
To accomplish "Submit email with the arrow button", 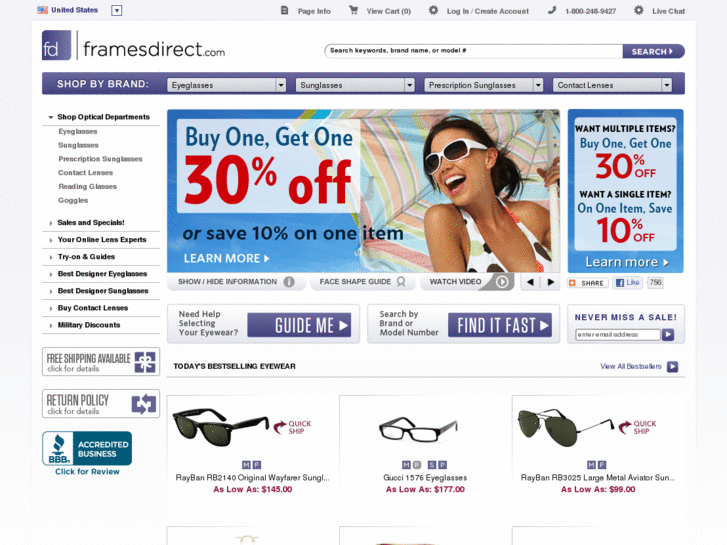I will pyautogui.click(x=668, y=334).
